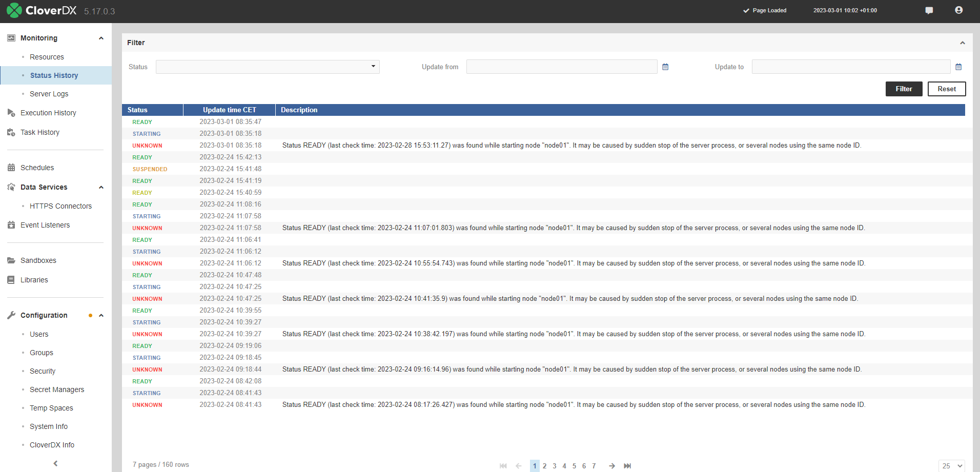Click the Description column header

click(x=620, y=110)
